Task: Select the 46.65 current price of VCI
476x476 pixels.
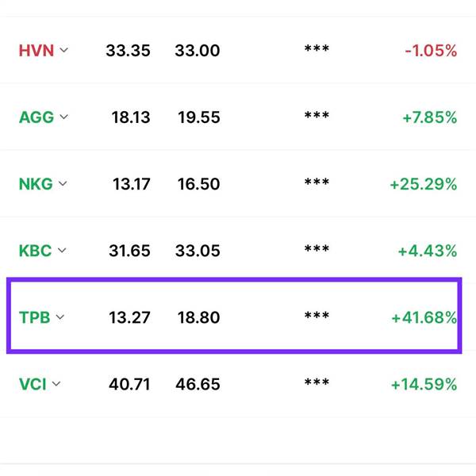Action: pyautogui.click(x=198, y=384)
